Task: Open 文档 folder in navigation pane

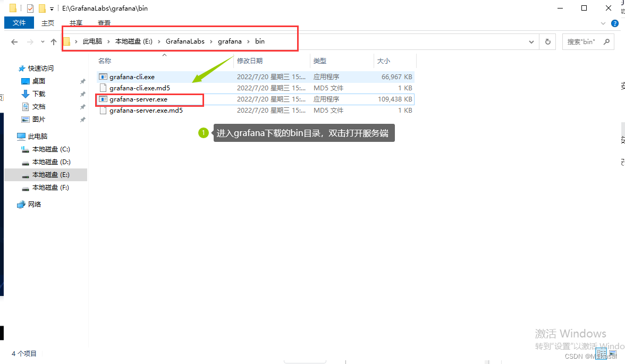Action: click(x=39, y=107)
